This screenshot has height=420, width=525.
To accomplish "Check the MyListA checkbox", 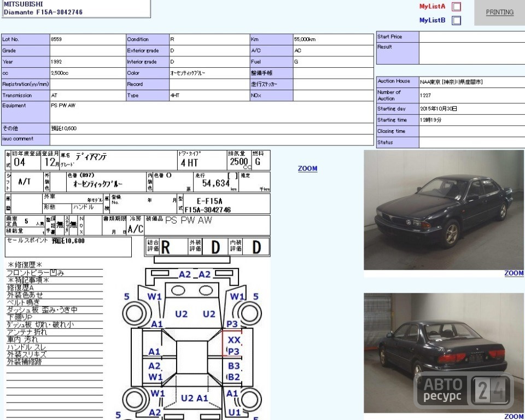I will (x=456, y=7).
